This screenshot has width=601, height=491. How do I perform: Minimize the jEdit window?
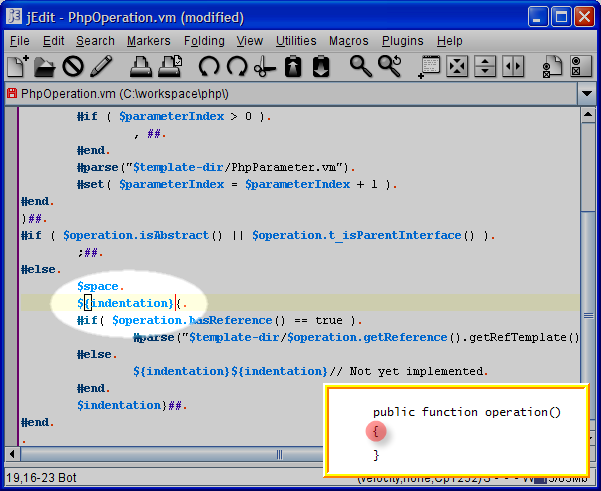click(x=538, y=16)
